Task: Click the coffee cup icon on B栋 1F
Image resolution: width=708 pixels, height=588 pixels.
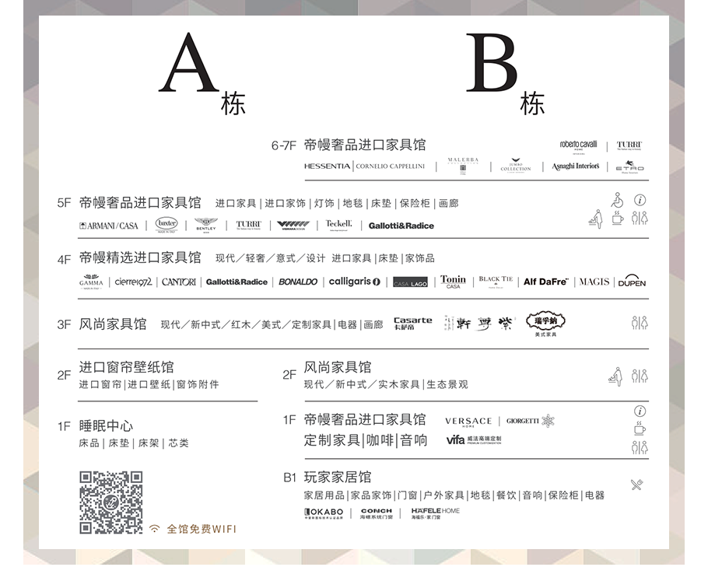Action: point(640,429)
